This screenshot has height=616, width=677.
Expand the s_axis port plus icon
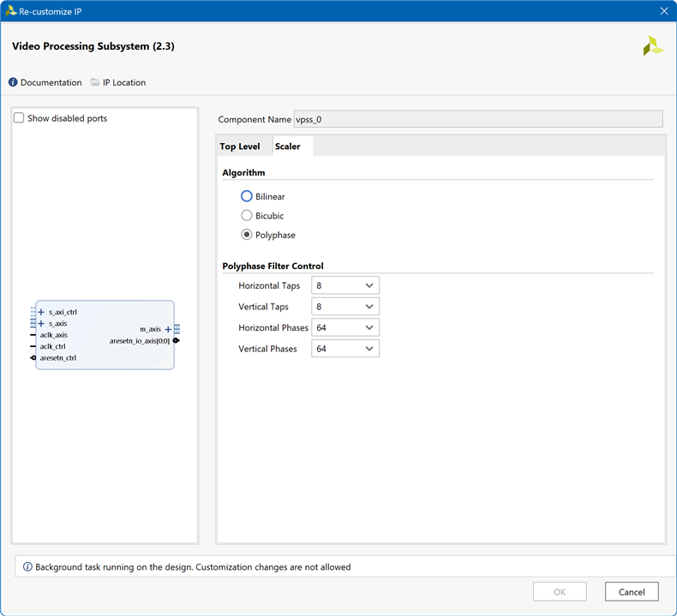pyautogui.click(x=41, y=323)
